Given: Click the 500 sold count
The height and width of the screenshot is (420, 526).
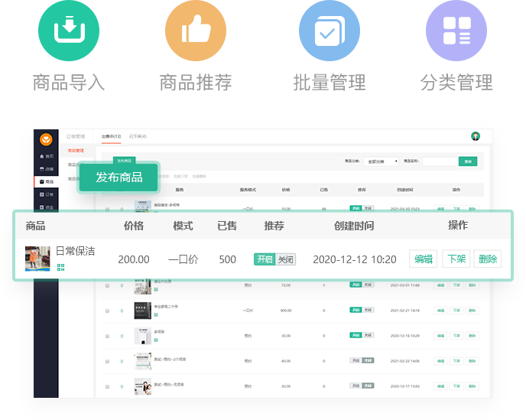Looking at the screenshot, I should (227, 259).
